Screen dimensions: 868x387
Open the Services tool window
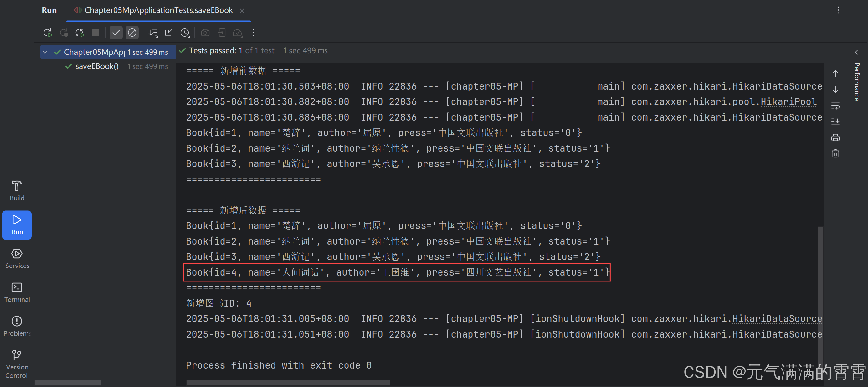(17, 259)
